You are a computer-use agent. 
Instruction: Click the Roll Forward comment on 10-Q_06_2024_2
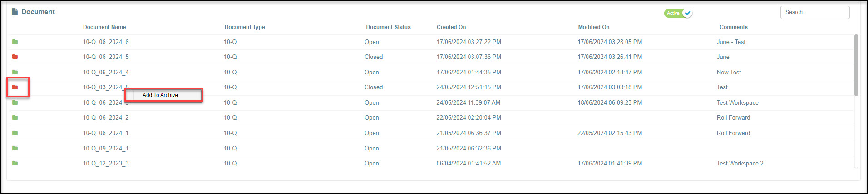(733, 117)
